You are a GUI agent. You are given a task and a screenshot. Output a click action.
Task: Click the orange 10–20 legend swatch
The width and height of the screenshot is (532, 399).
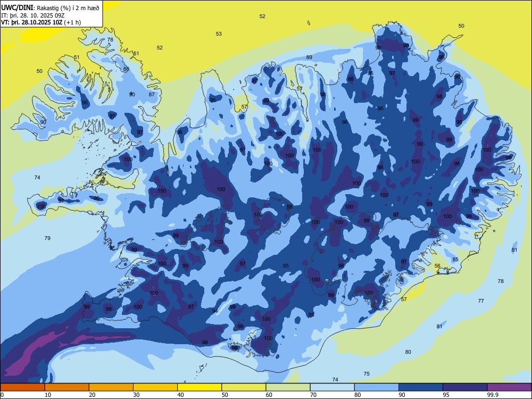tap(67, 387)
